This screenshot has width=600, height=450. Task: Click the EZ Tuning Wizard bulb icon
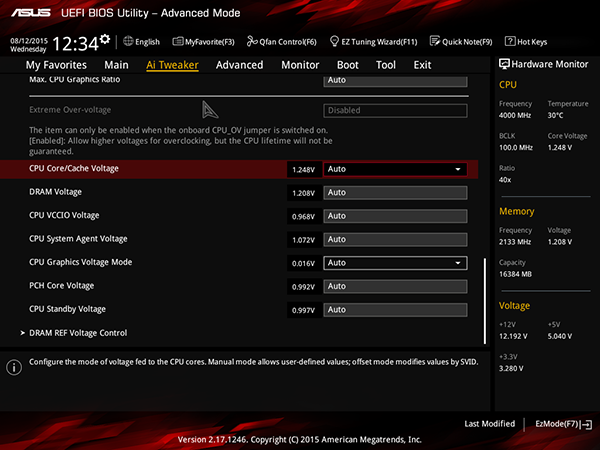coord(334,41)
